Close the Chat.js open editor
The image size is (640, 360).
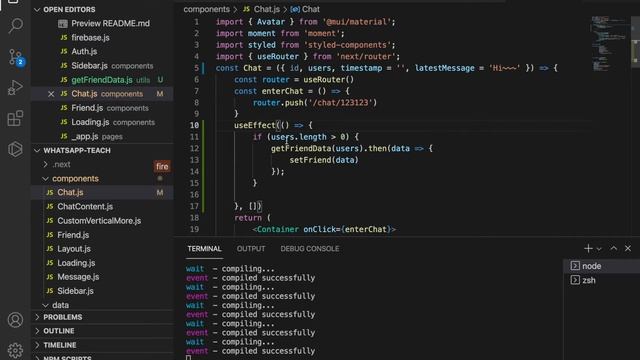51,94
